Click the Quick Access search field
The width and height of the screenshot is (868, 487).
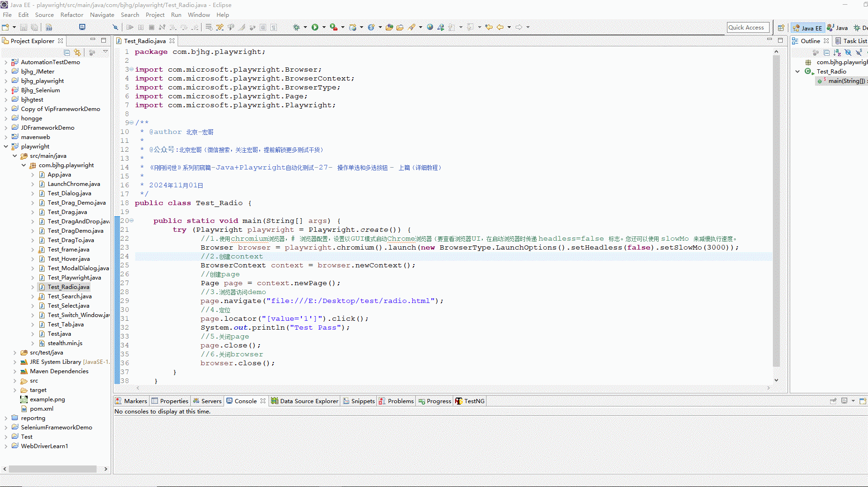pyautogui.click(x=748, y=28)
